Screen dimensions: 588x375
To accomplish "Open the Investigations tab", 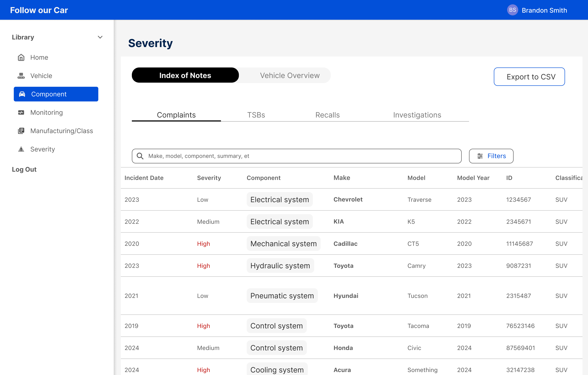I will coord(417,115).
